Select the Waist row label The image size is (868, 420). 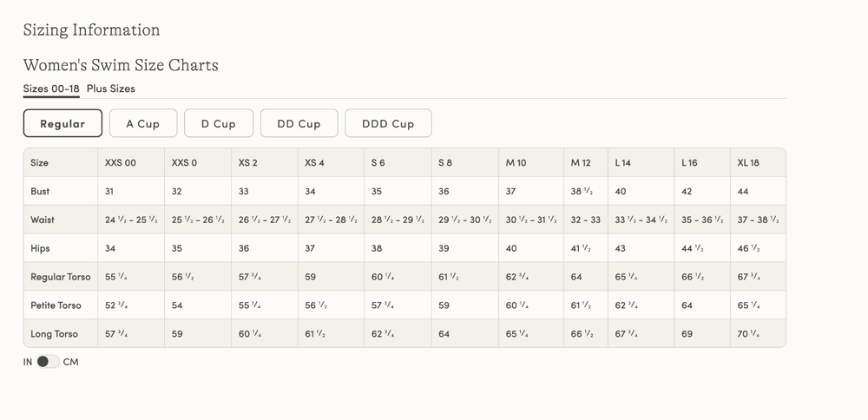tap(43, 220)
